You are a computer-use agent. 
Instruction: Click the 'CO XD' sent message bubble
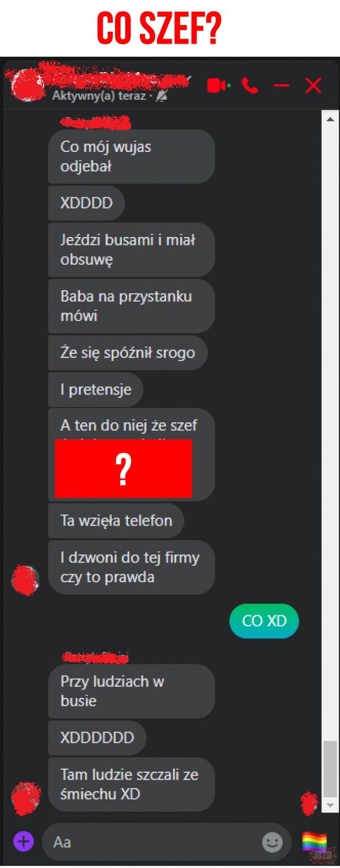pos(264,621)
